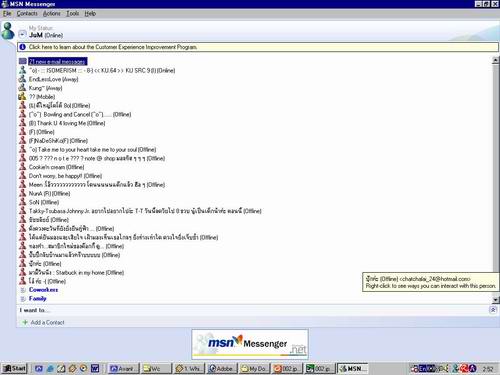The image size is (500, 375).
Task: Click the green plus icon for Add a Contact
Action: click(x=25, y=322)
